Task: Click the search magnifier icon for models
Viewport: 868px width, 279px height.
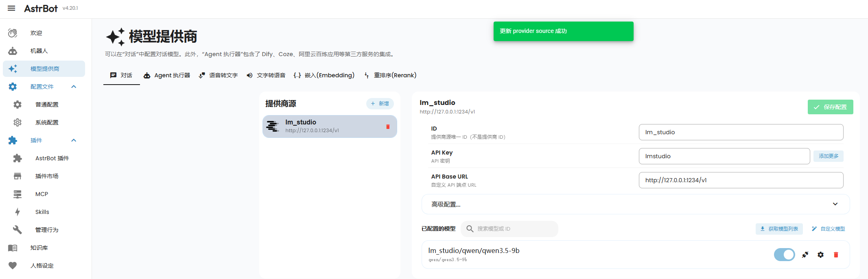Action: 470,229
